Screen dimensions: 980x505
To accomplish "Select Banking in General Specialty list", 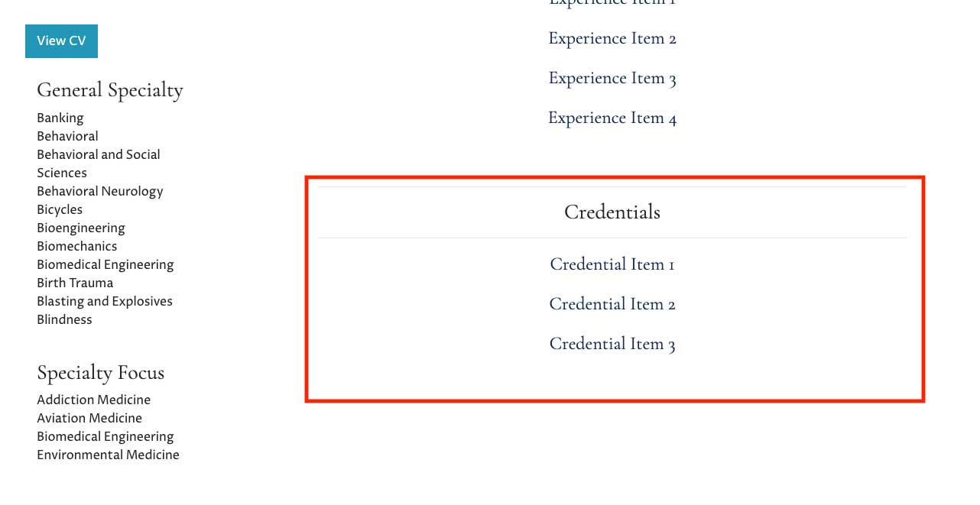I will 60,118.
